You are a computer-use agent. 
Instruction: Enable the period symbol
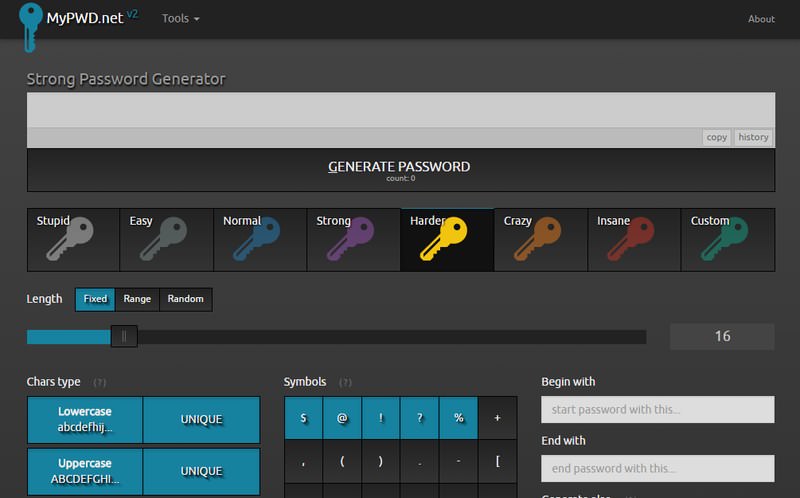coord(420,462)
